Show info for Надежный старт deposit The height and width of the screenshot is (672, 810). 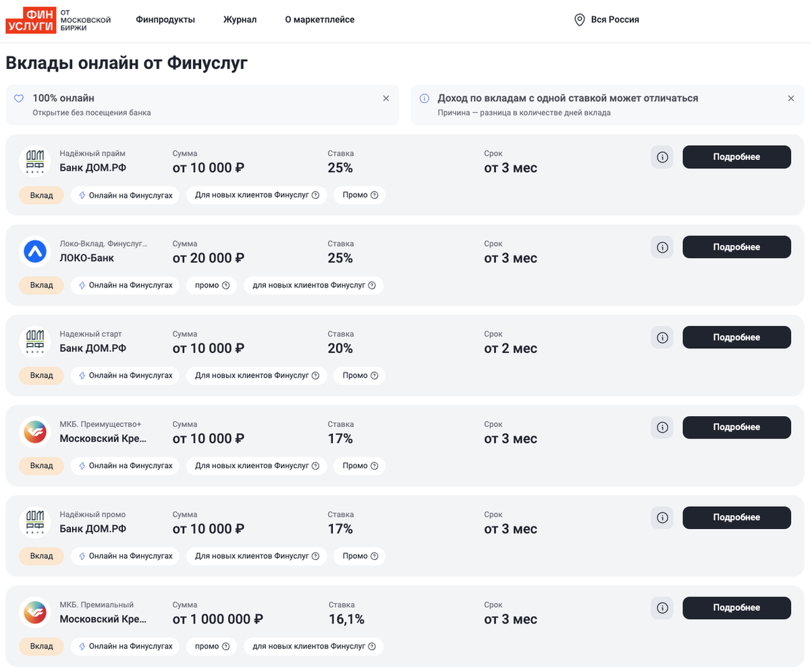(x=662, y=337)
